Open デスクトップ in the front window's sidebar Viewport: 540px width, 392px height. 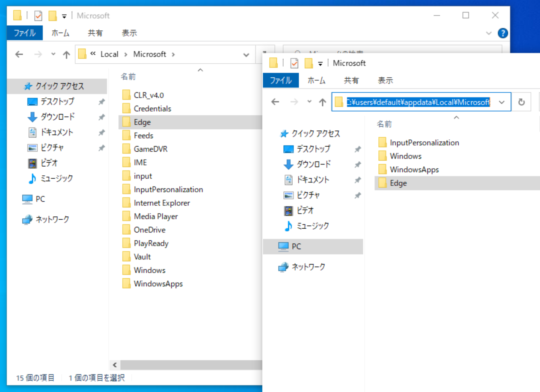[x=313, y=149]
